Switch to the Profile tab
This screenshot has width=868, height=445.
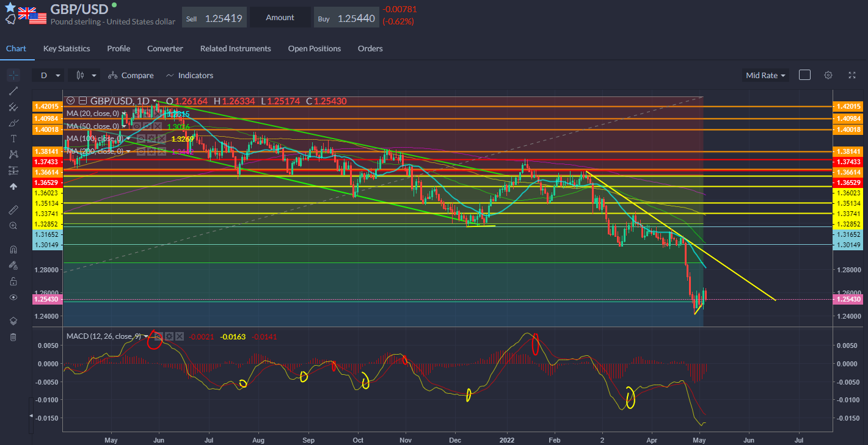(119, 48)
